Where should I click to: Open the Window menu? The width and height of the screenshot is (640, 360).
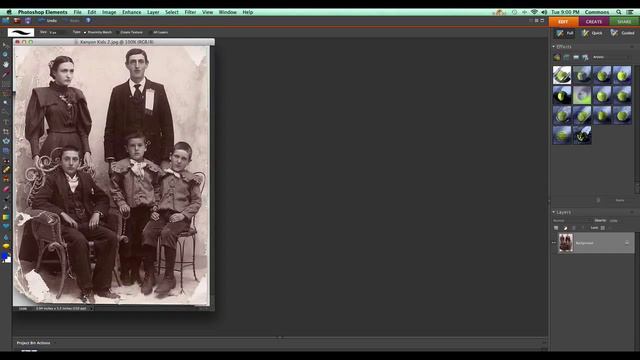tap(227, 12)
